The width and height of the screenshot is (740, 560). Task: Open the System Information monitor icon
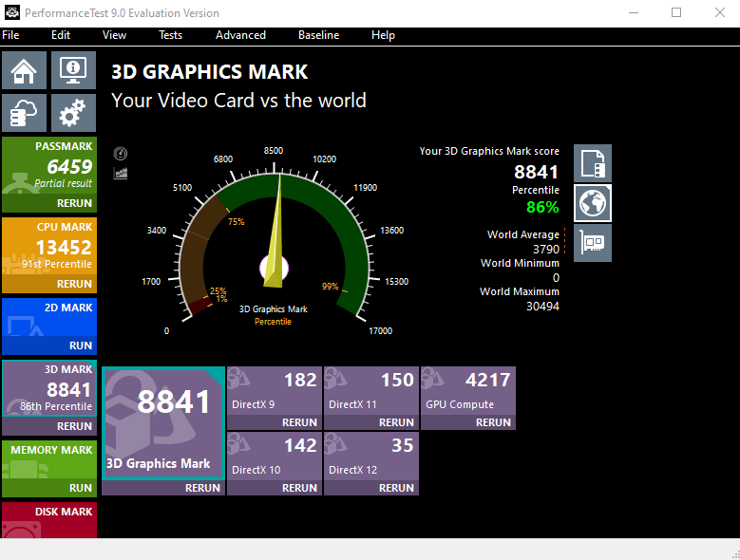(x=73, y=70)
